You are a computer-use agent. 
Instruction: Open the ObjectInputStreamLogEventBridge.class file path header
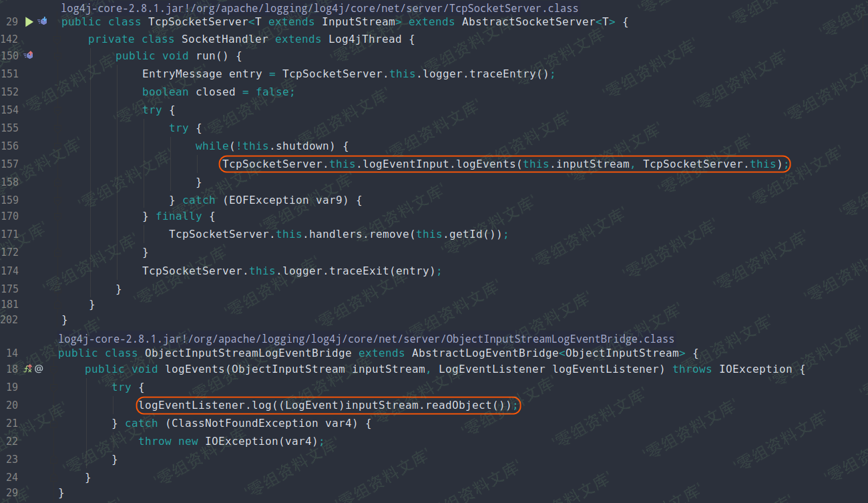366,339
